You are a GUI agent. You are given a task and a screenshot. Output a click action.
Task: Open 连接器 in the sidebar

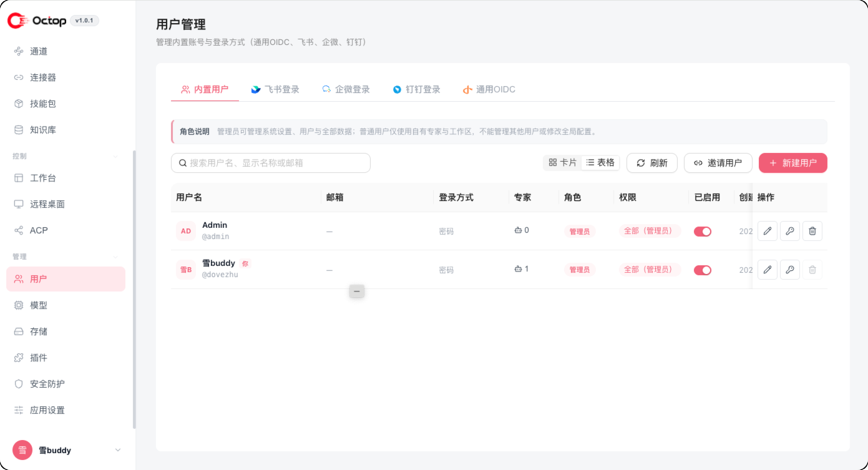click(66, 77)
